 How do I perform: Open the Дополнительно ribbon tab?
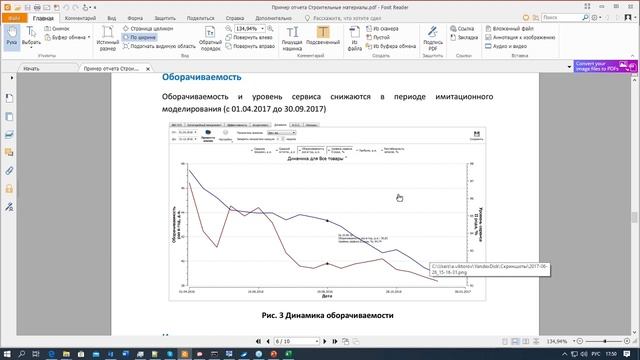pos(273,18)
